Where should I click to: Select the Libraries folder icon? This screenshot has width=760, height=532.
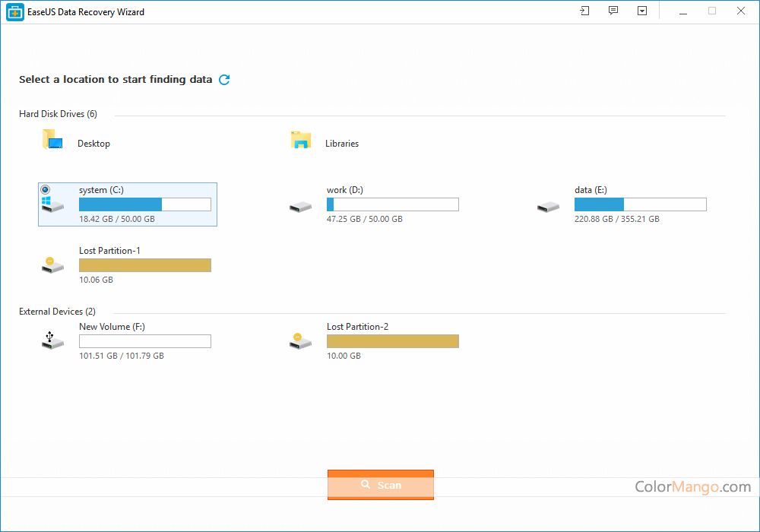301,140
